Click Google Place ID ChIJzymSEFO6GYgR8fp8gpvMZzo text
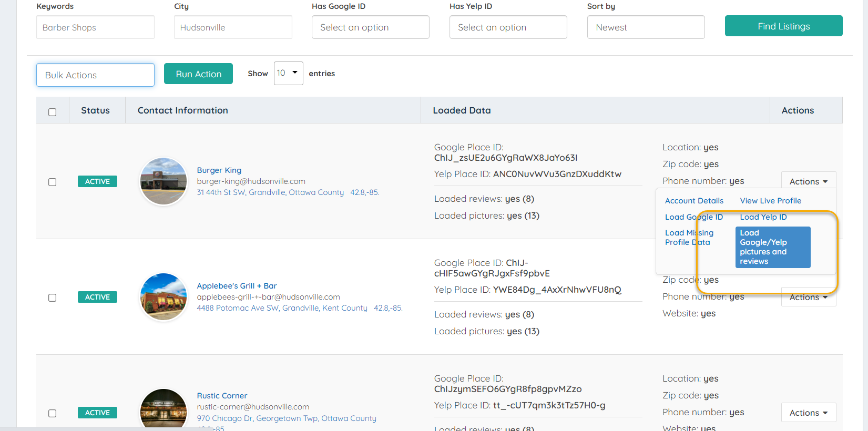The height and width of the screenshot is (431, 868). tap(508, 384)
